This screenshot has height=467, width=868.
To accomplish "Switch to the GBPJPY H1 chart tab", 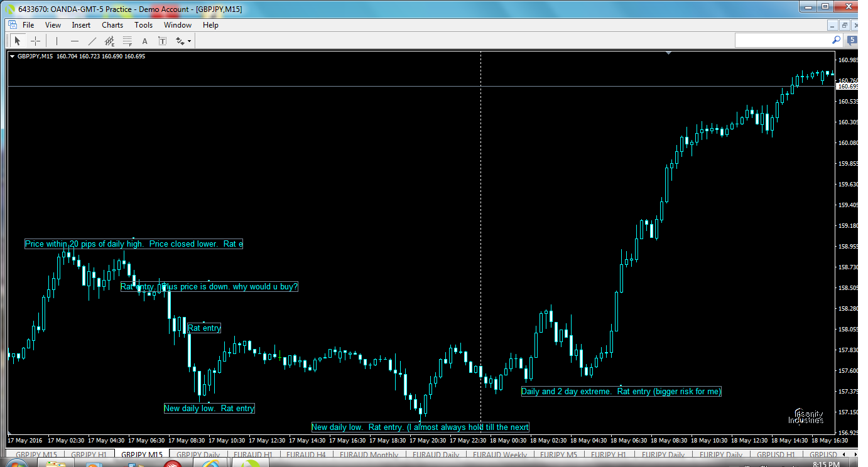I will click(87, 454).
